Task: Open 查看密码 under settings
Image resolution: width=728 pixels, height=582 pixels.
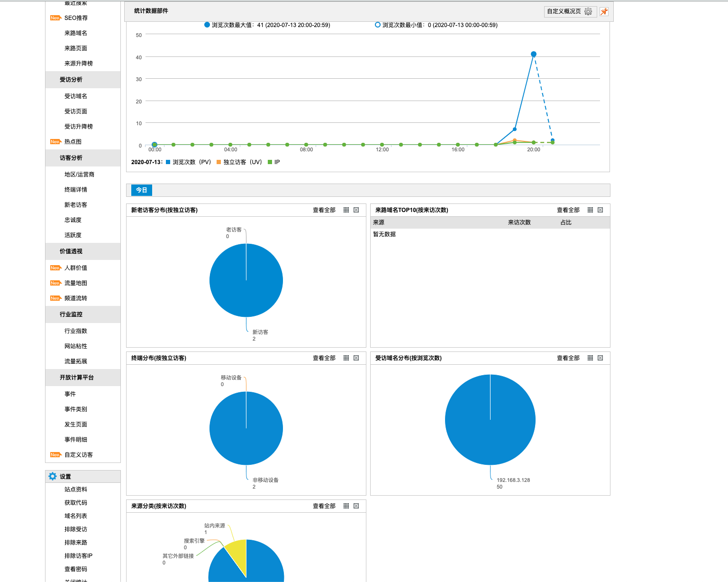Action: tap(76, 569)
